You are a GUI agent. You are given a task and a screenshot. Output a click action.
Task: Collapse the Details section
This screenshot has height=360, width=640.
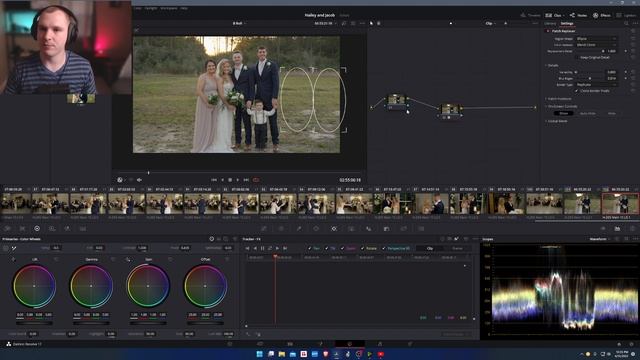pos(546,65)
